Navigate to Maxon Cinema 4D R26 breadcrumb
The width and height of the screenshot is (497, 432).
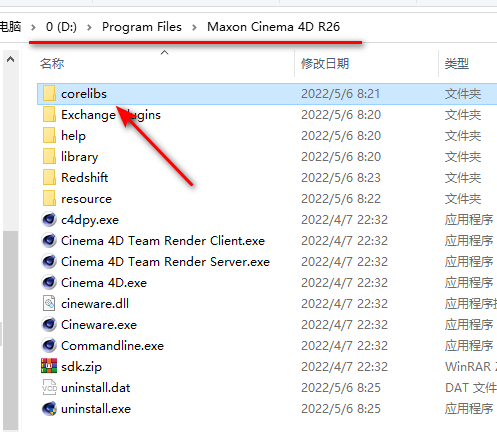(x=273, y=27)
